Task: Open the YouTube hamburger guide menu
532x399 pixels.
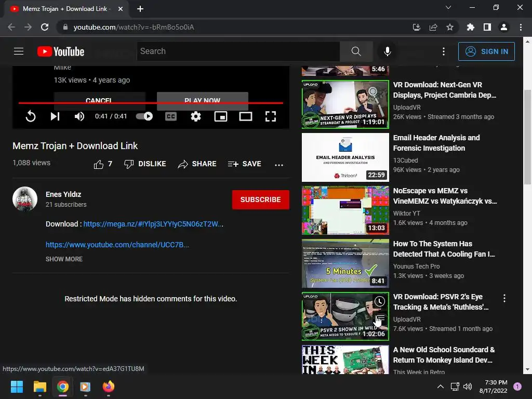Action: [19, 51]
